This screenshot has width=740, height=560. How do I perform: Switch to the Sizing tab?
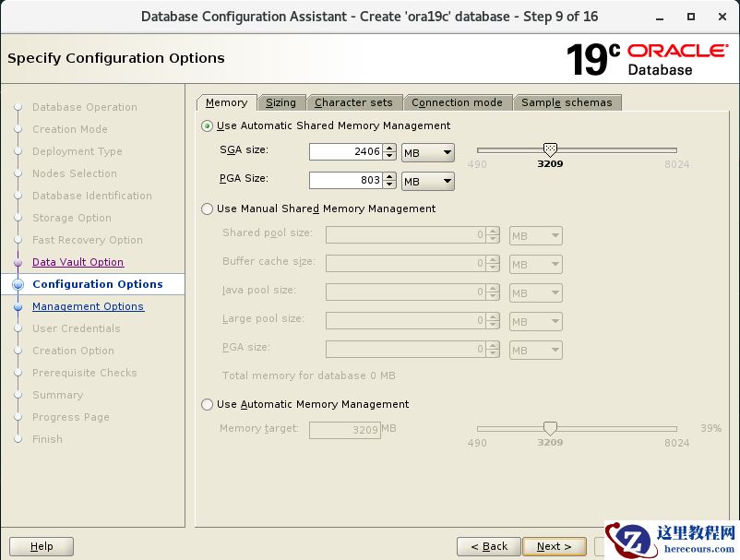point(280,102)
